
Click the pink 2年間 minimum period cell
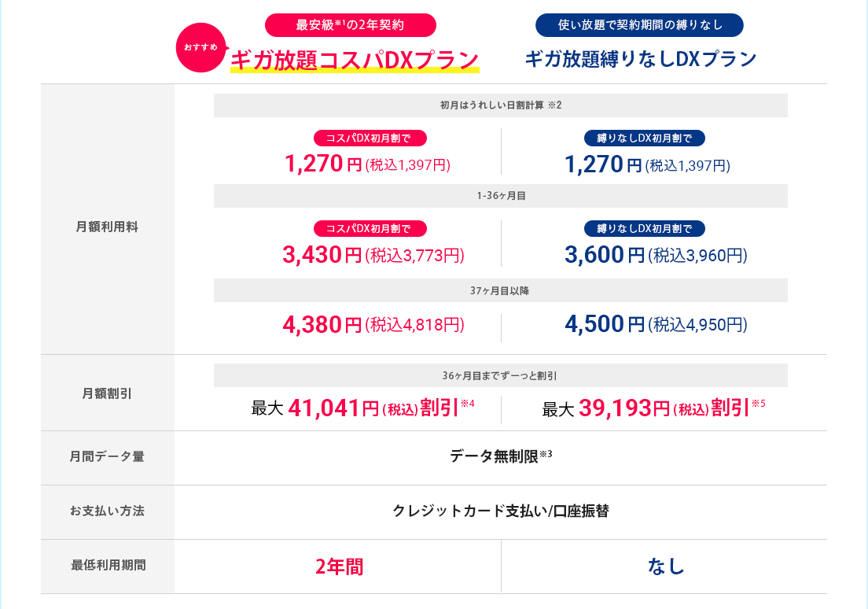click(x=339, y=567)
